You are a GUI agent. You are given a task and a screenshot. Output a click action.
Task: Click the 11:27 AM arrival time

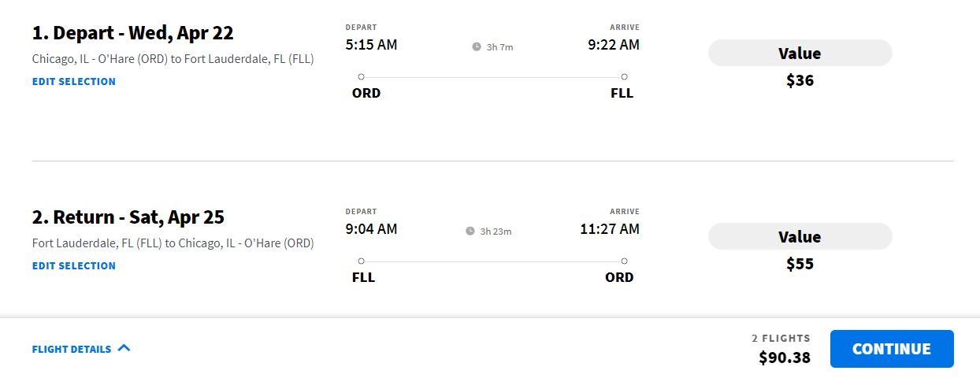pos(610,229)
